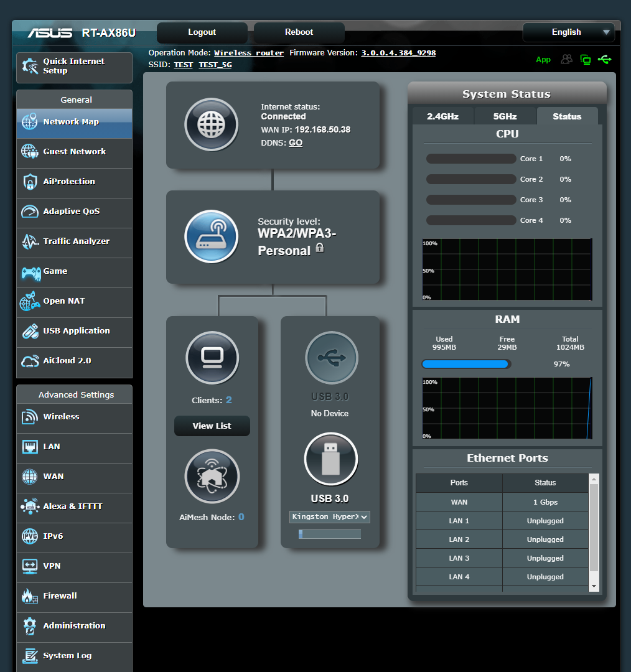
Task: Switch to the 5GHz tab
Action: [505, 116]
